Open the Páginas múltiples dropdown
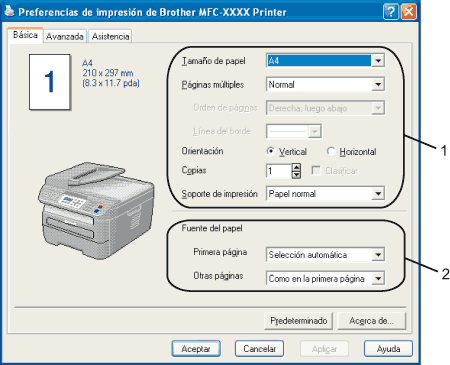This screenshot has width=450, height=365. click(325, 84)
